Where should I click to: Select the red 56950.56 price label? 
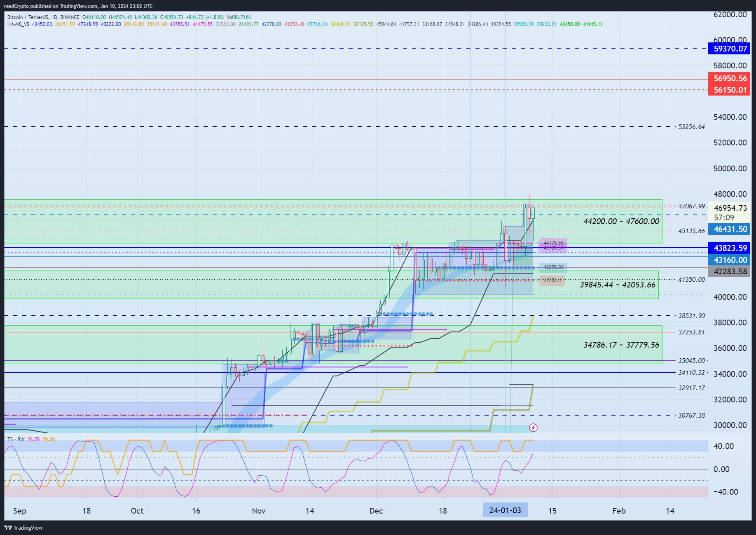point(730,78)
